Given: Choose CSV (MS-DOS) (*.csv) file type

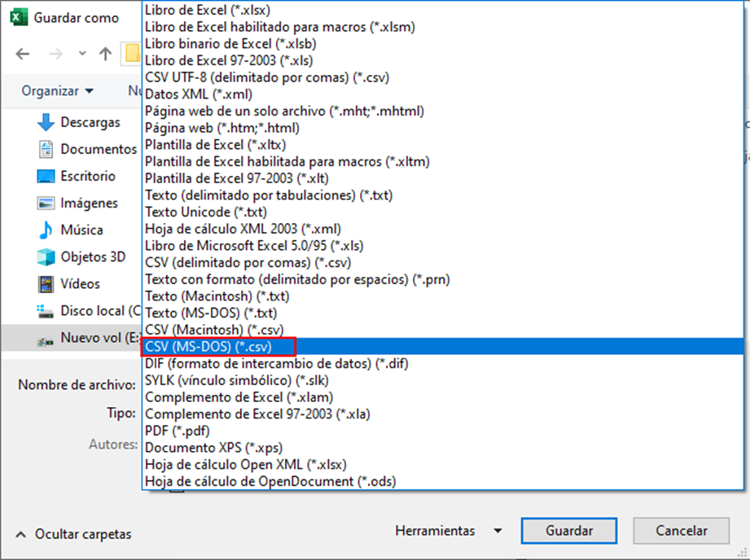Looking at the screenshot, I should click(x=219, y=348).
